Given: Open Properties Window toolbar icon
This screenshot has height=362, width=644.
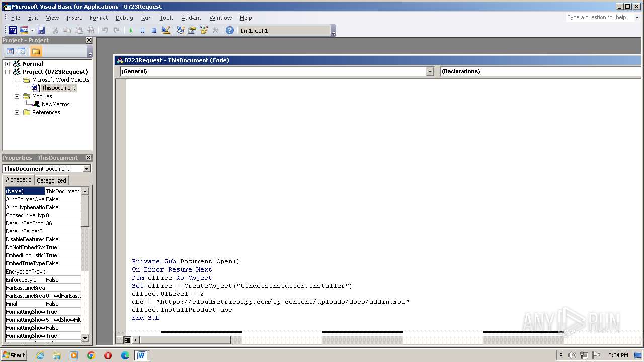Looking at the screenshot, I should 192,31.
